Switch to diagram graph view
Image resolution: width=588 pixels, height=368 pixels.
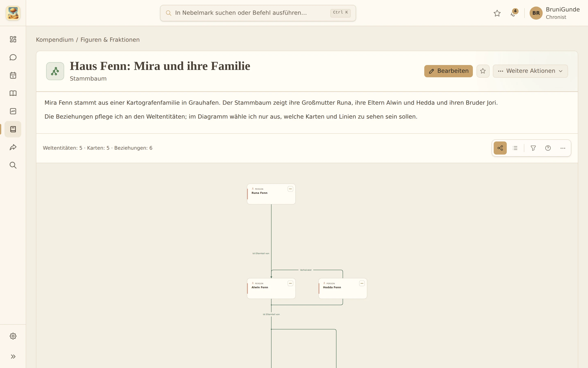(x=500, y=148)
